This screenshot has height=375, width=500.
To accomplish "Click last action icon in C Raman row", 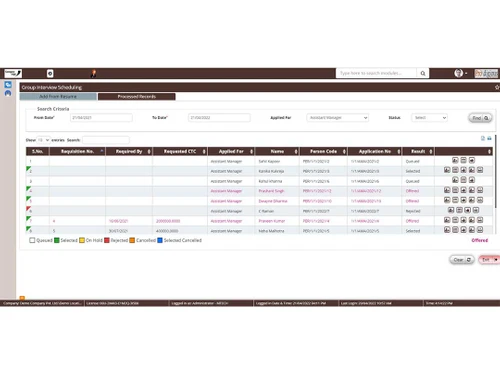I will pos(476,210).
